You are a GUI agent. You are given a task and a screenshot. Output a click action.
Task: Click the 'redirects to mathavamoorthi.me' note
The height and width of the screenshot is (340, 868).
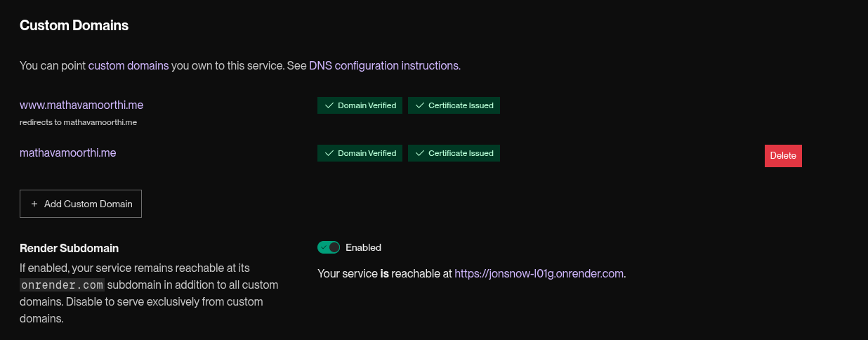[x=78, y=122]
